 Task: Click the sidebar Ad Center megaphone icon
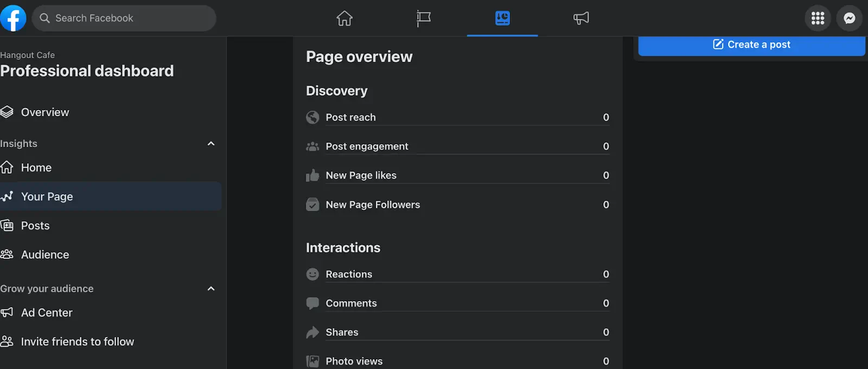pyautogui.click(x=7, y=313)
